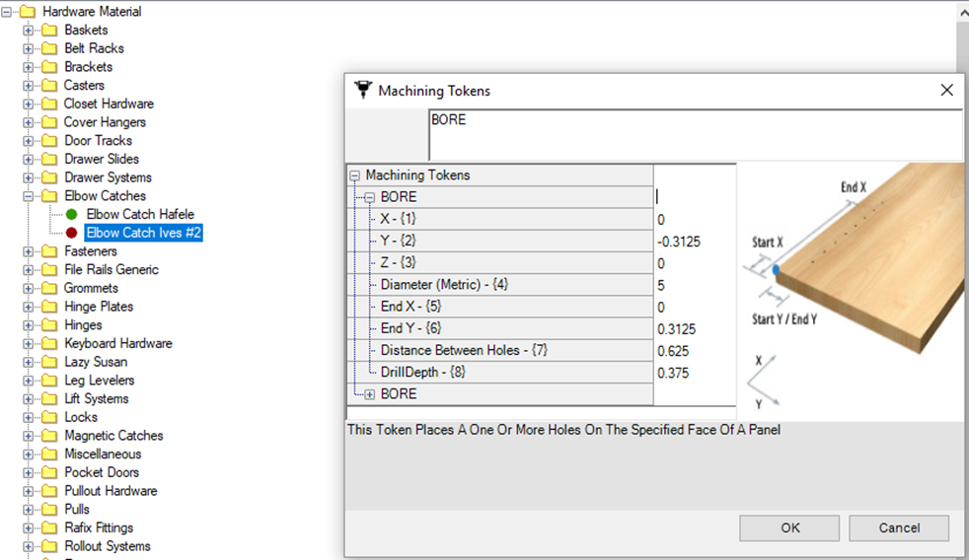Select the Elbow Catch Hafele item

139,214
